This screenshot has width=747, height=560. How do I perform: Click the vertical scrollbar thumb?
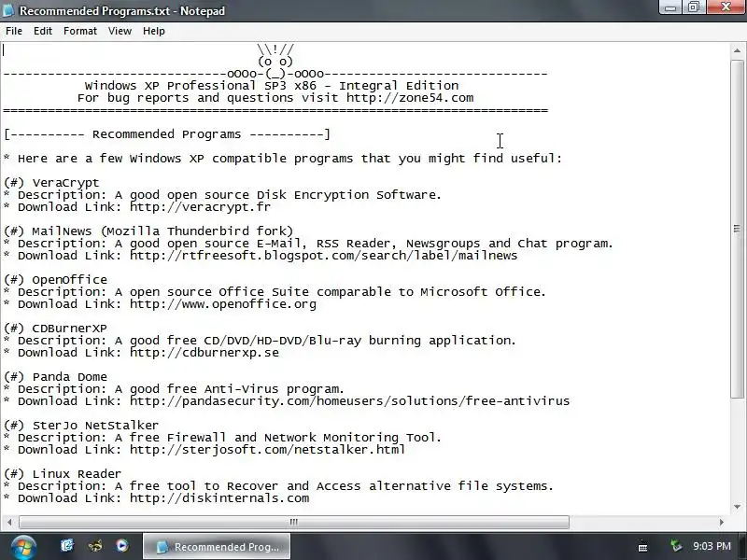click(737, 229)
